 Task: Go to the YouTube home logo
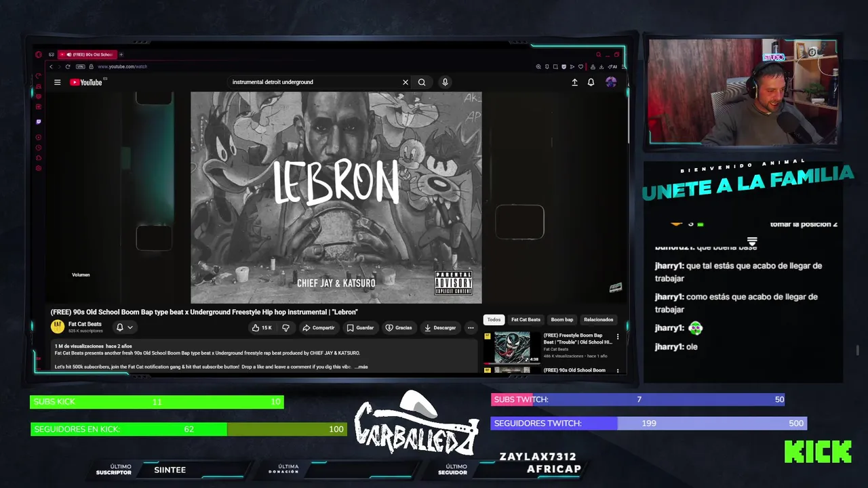[86, 82]
